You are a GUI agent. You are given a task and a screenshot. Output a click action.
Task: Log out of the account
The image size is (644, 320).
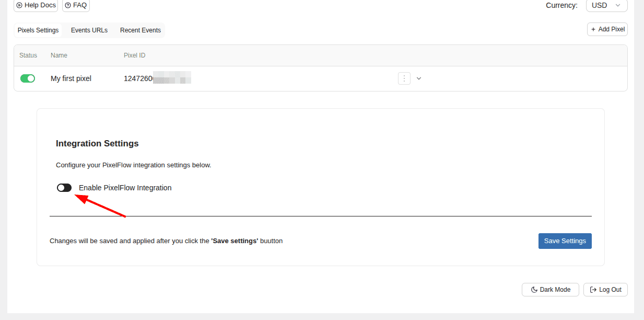(x=605, y=290)
